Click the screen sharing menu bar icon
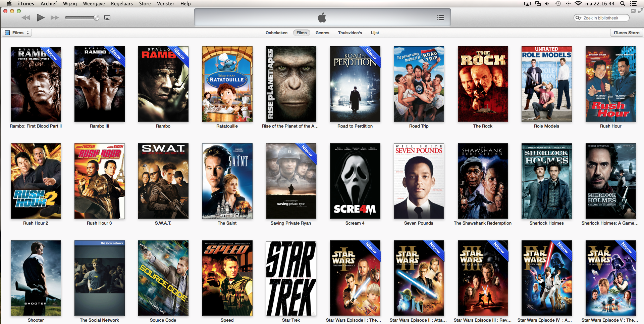Image resolution: width=644 pixels, height=324 pixels. pyautogui.click(x=538, y=4)
